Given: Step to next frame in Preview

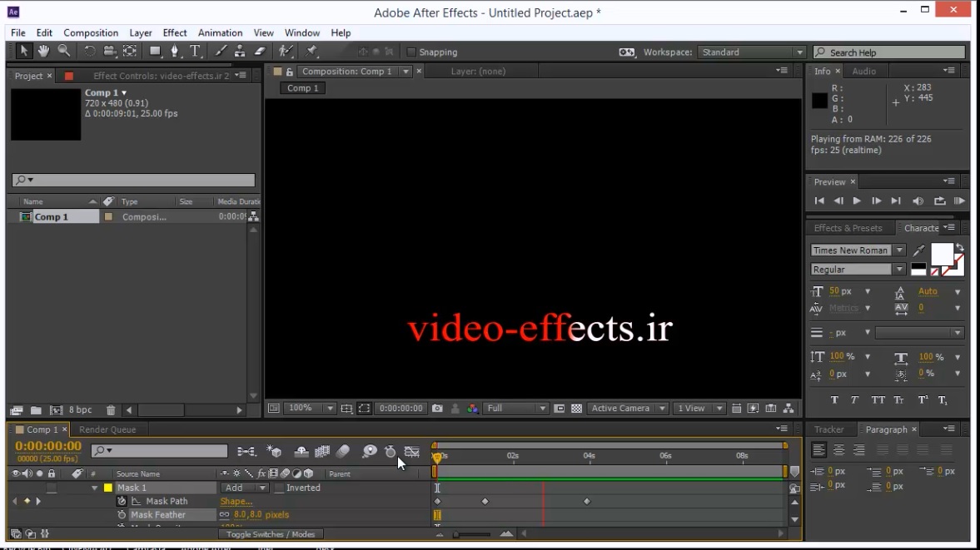Looking at the screenshot, I should (876, 201).
